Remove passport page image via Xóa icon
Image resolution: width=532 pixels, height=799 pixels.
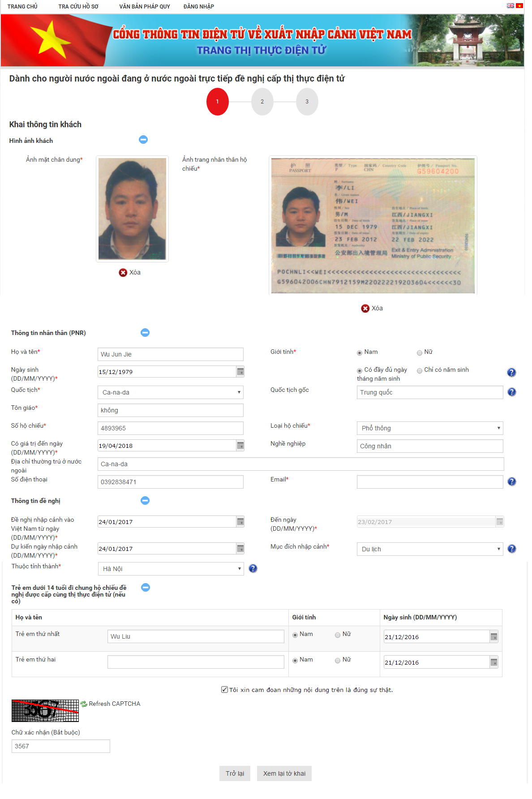pyautogui.click(x=365, y=308)
